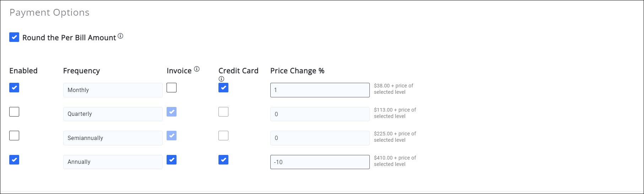644x194 pixels.
Task: Click info icon next to Round the Per Bill Amount
Action: pos(120,36)
